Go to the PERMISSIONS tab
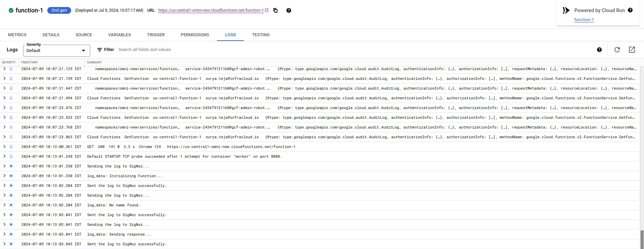The height and width of the screenshot is (249, 644). click(x=195, y=35)
